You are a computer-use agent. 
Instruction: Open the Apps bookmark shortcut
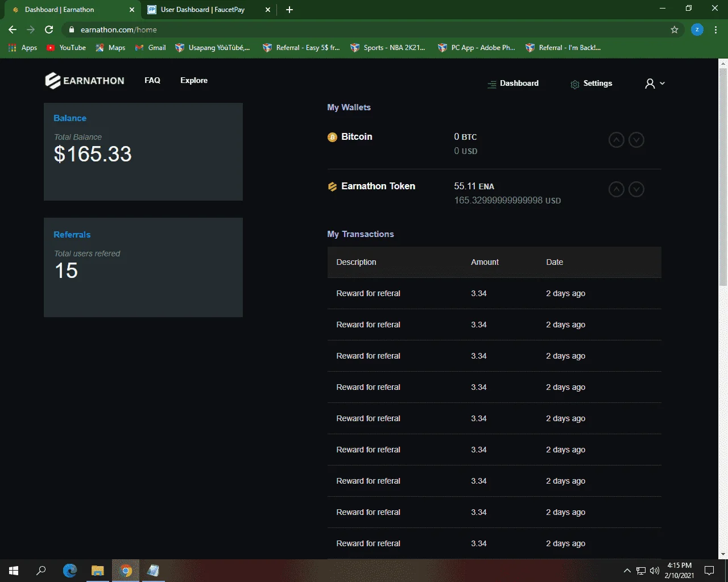click(x=23, y=48)
